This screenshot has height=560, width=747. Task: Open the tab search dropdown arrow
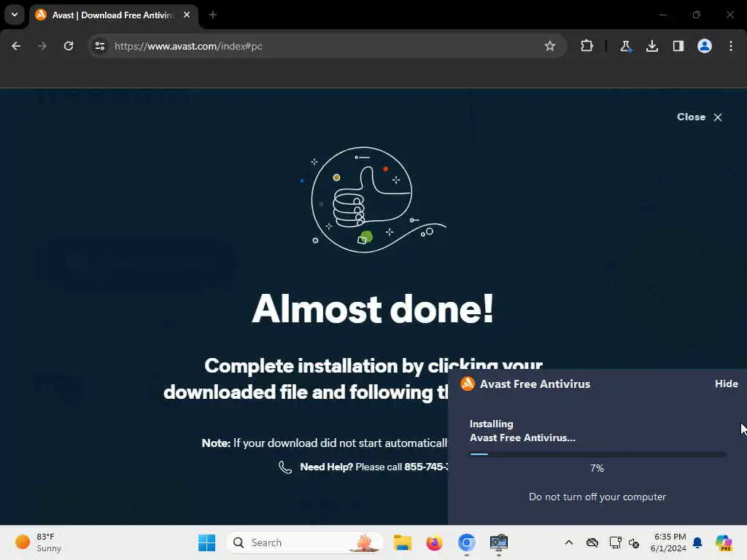pos(15,15)
